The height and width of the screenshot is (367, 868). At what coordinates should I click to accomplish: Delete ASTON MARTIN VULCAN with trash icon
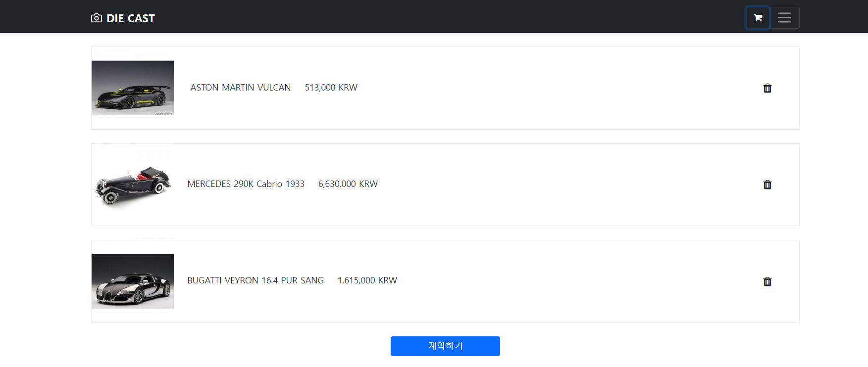click(767, 88)
